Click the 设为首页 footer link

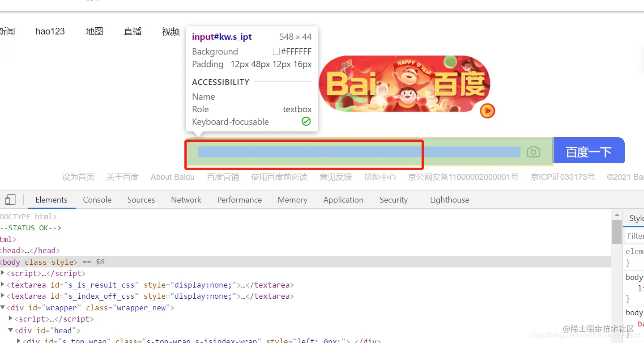click(x=78, y=177)
